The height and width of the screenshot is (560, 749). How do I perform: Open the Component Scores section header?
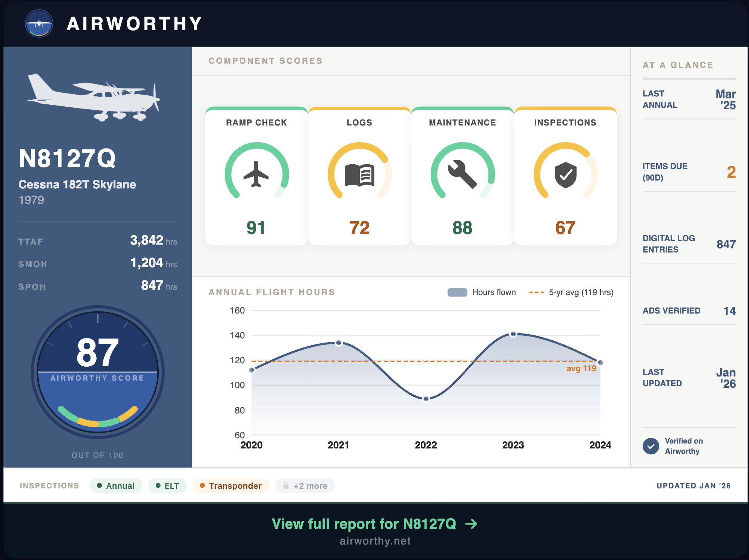(x=266, y=61)
